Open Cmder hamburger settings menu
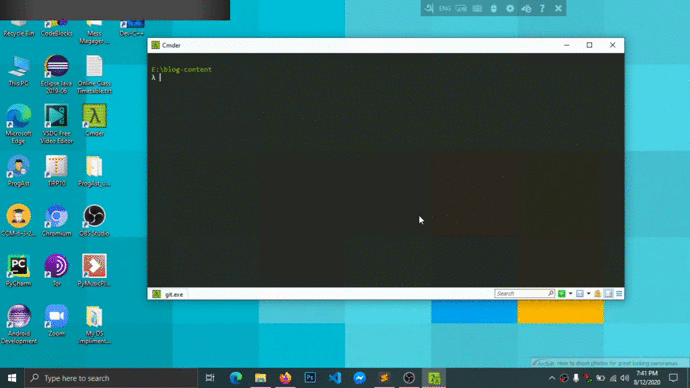This screenshot has height=388, width=690. [x=619, y=294]
